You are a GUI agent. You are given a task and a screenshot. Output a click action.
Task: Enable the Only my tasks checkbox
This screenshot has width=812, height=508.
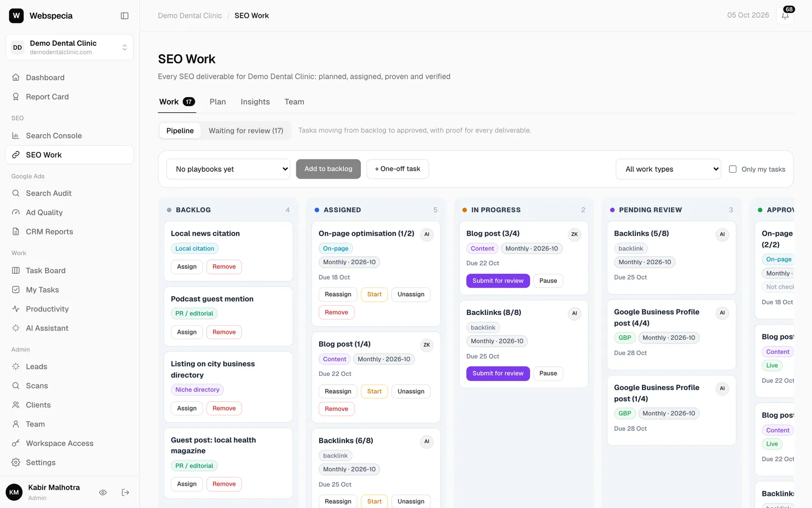coord(733,169)
